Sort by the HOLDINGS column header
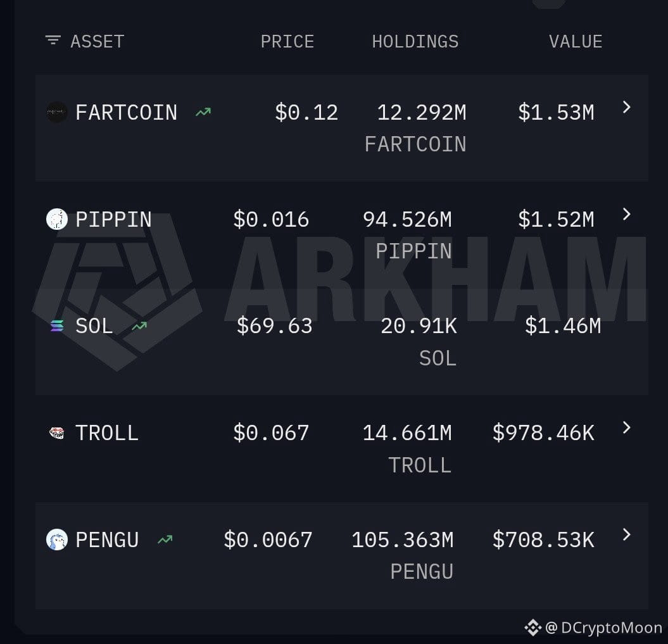The height and width of the screenshot is (644, 668). (415, 41)
